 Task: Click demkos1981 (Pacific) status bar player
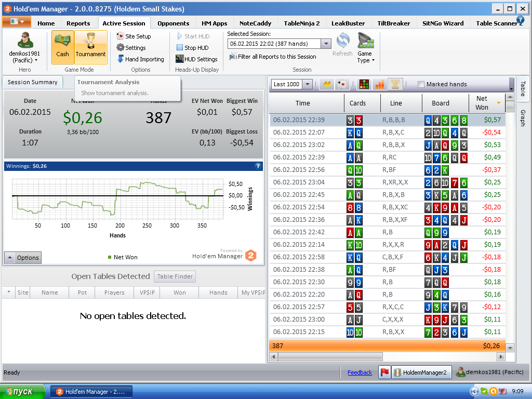pyautogui.click(x=489, y=372)
